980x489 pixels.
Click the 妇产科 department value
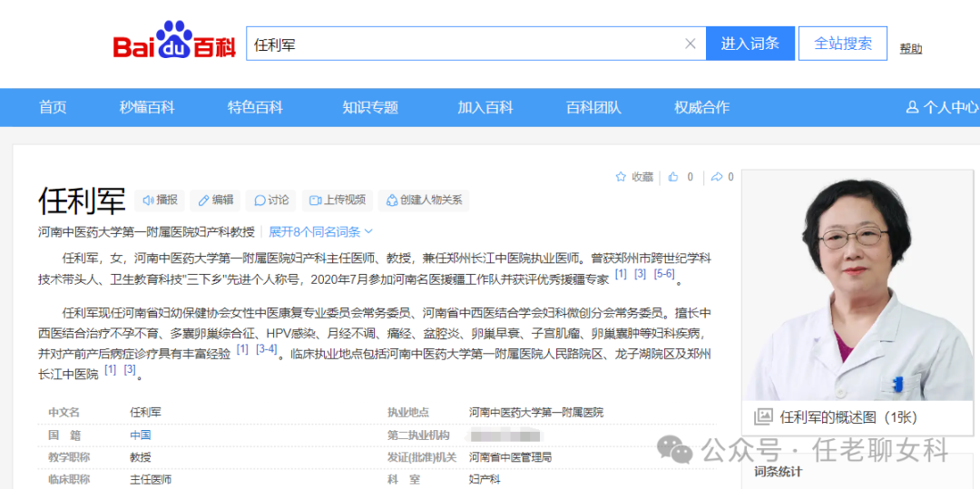coord(485,480)
